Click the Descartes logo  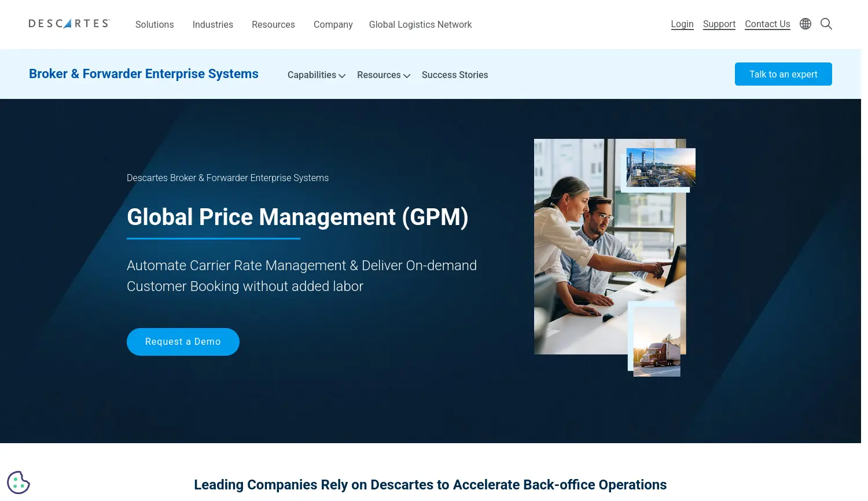[x=69, y=24]
